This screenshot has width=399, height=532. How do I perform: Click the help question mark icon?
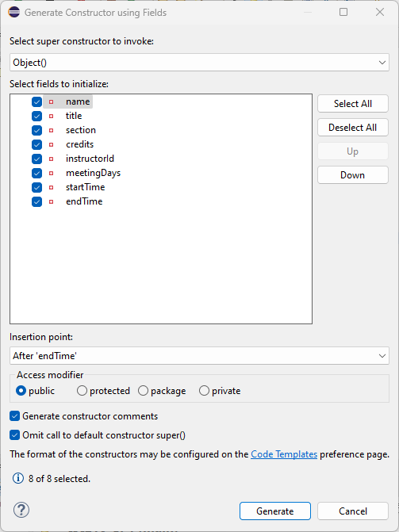pos(21,510)
